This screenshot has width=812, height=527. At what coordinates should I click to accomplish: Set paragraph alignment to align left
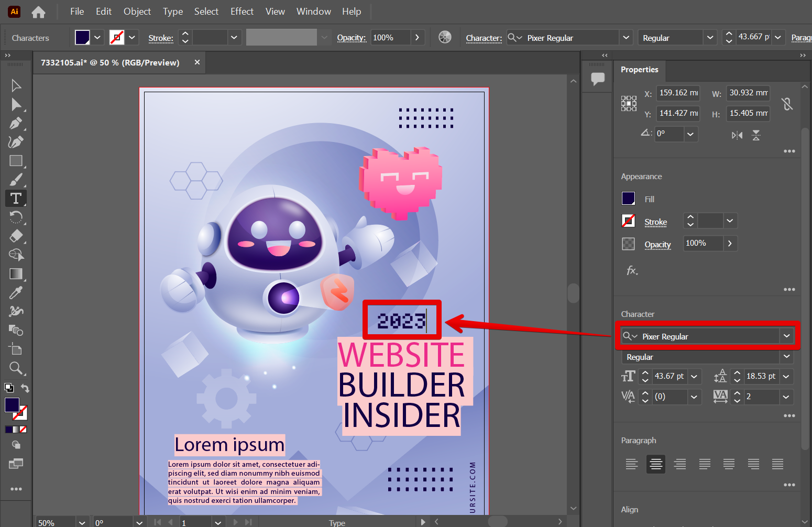[x=631, y=464]
